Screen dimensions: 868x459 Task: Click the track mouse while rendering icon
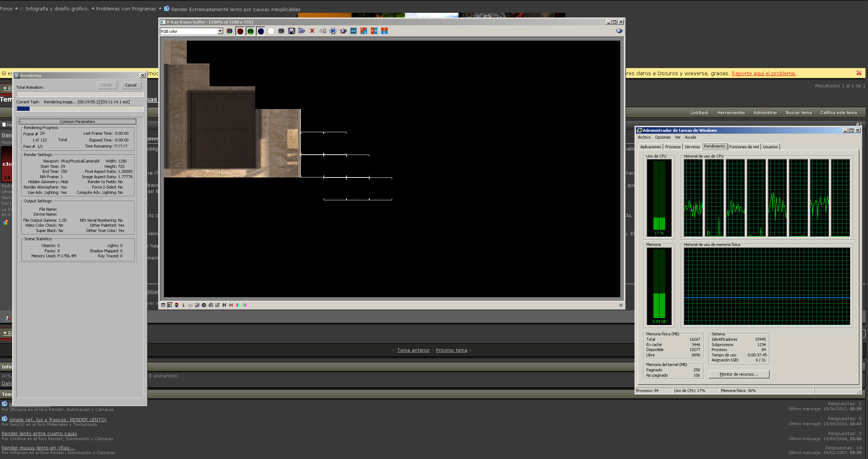(333, 31)
